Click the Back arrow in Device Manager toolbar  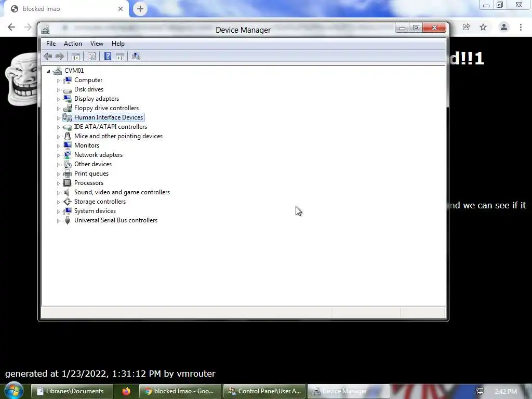48,56
